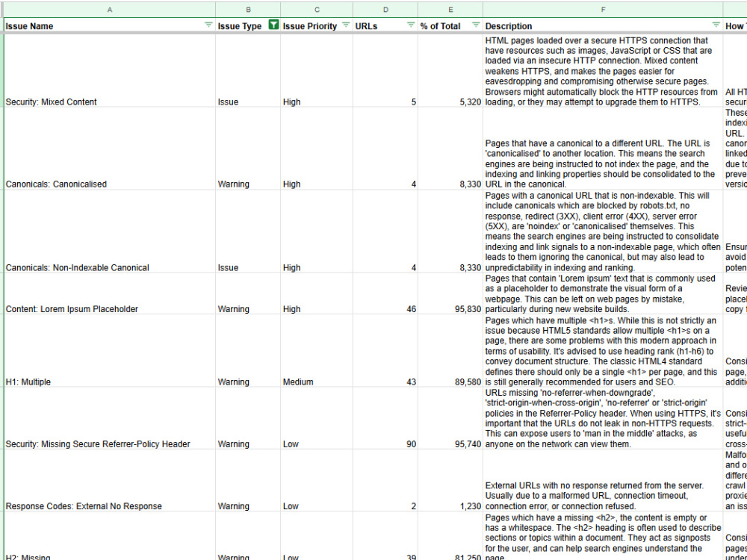Select the 95,830 percent cell
The image size is (747, 560).
[450, 293]
